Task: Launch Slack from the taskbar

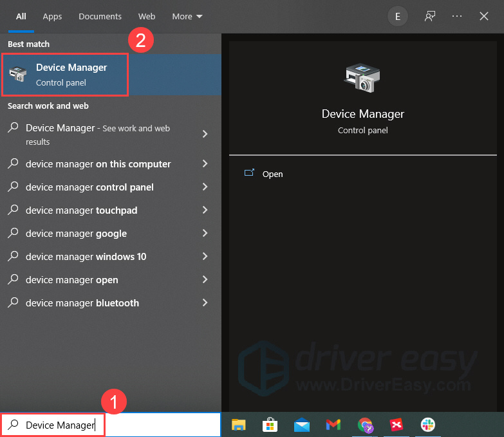Action: coord(428,425)
